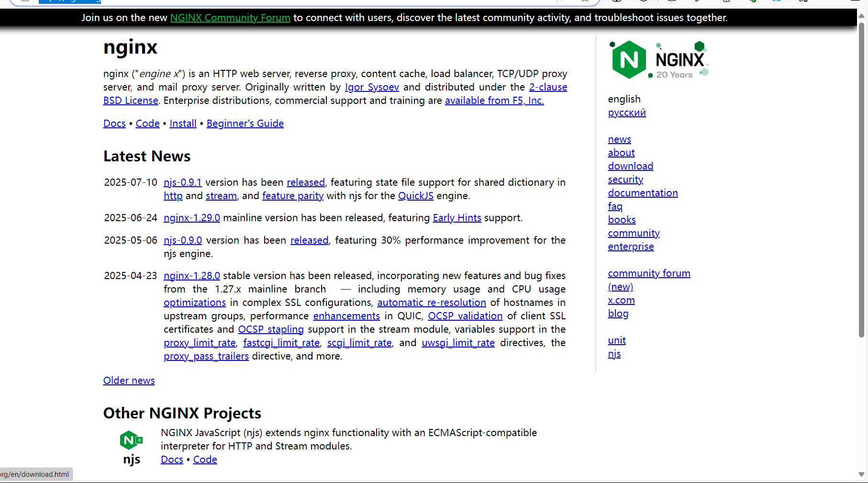Open the Docs link under njs project
The height and width of the screenshot is (483, 868).
click(x=172, y=460)
